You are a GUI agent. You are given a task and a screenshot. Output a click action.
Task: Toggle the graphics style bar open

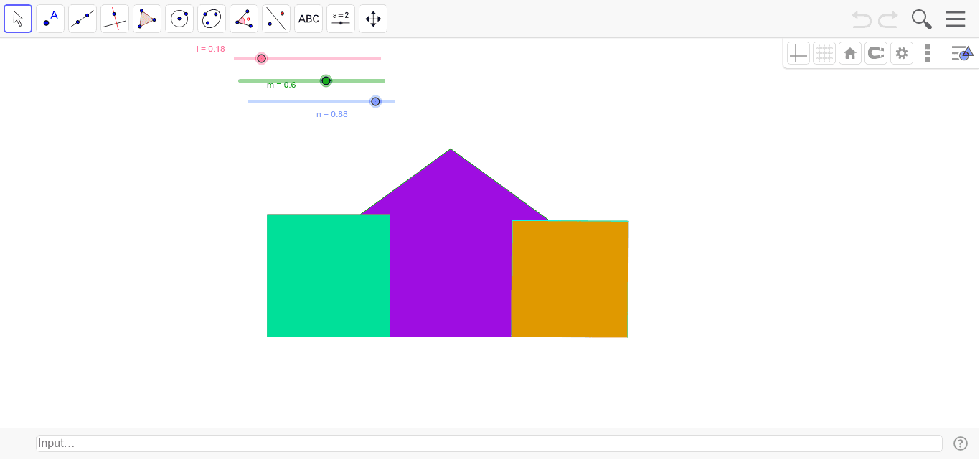(x=961, y=52)
